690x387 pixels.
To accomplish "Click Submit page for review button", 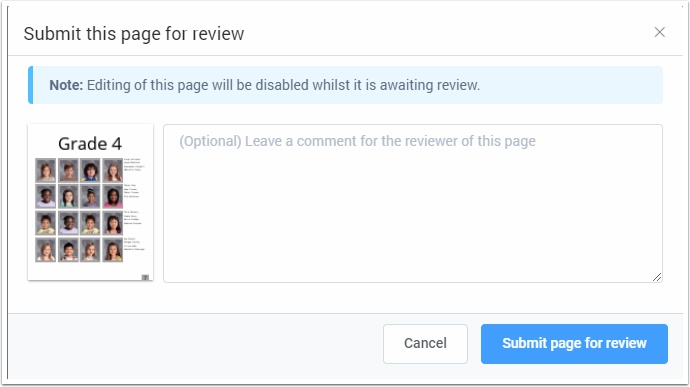I will [574, 344].
